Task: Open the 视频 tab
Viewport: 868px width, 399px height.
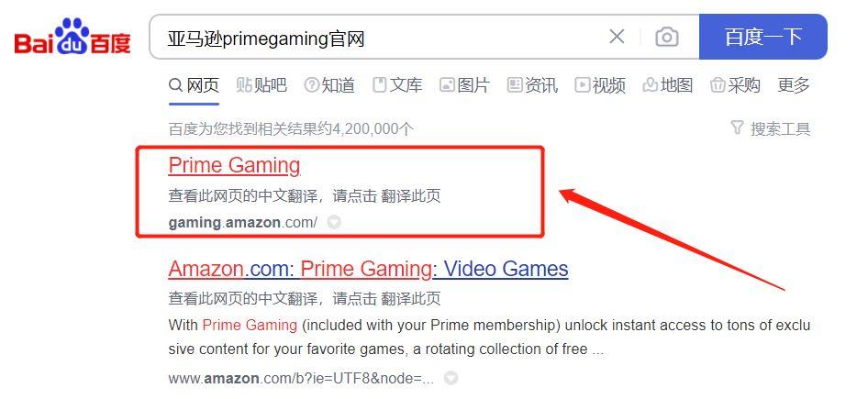Action: 600,85
